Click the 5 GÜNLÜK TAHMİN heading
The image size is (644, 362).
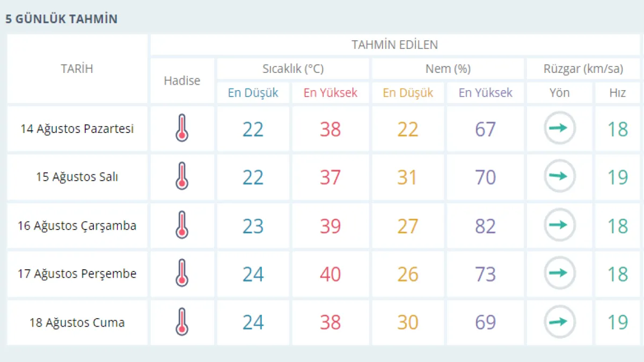(61, 19)
